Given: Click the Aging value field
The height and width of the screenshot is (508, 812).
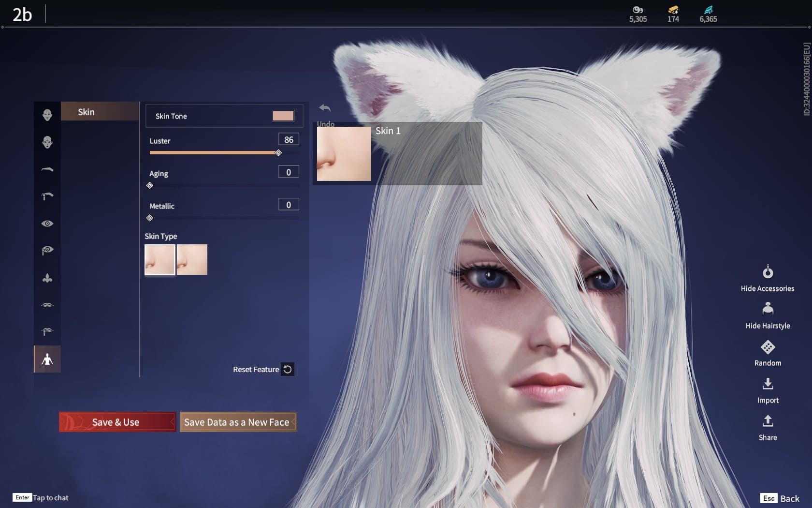Looking at the screenshot, I should [289, 172].
